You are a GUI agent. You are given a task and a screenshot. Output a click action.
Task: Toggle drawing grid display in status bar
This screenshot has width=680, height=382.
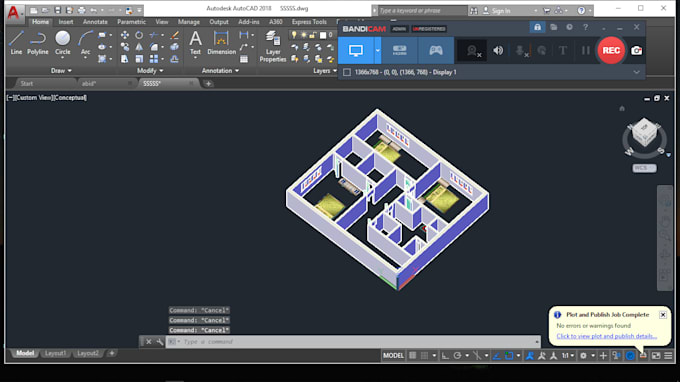[x=412, y=356]
